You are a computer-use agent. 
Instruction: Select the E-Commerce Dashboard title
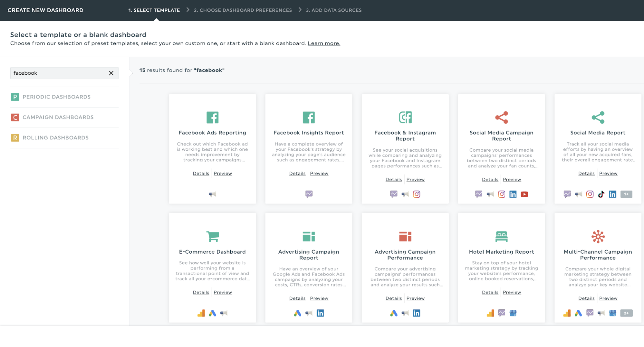click(x=212, y=252)
